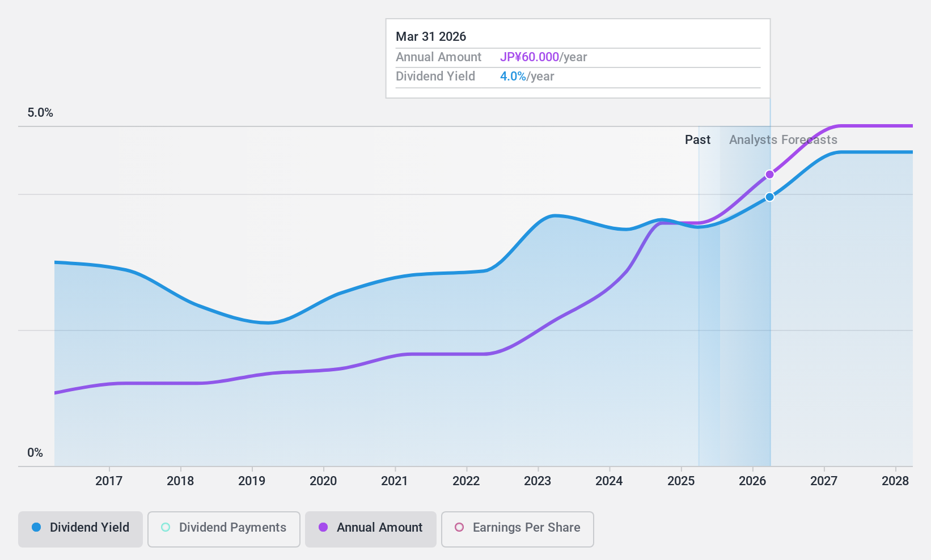Screen dimensions: 931x560
Task: Click the 4.0%/year tooltip value
Action: [x=527, y=77]
